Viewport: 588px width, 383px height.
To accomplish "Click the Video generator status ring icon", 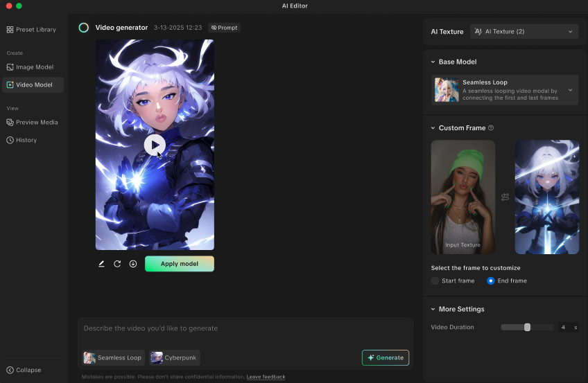I will click(84, 28).
